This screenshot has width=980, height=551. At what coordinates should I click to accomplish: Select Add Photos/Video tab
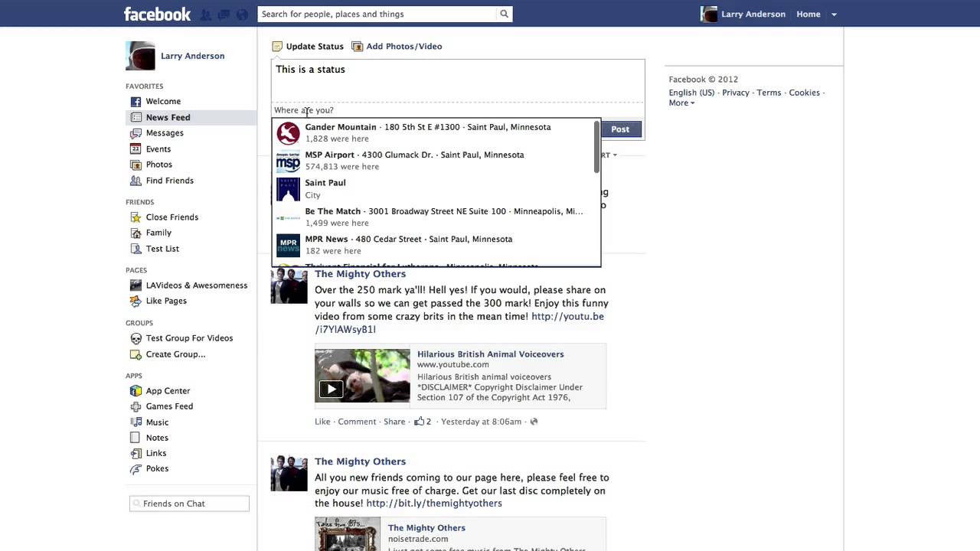click(x=397, y=46)
